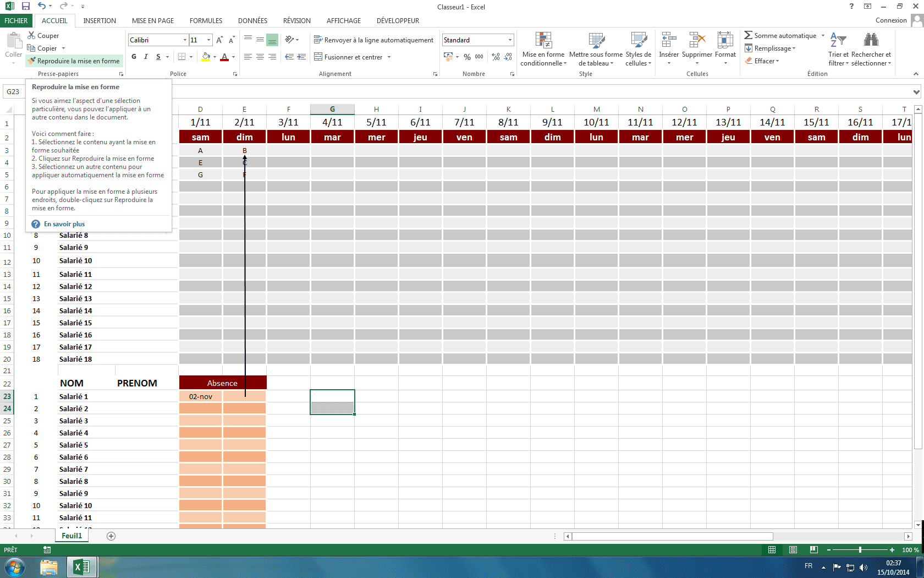This screenshot has width=924, height=578.
Task: Switch to the INSERTION tab
Action: tap(100, 20)
